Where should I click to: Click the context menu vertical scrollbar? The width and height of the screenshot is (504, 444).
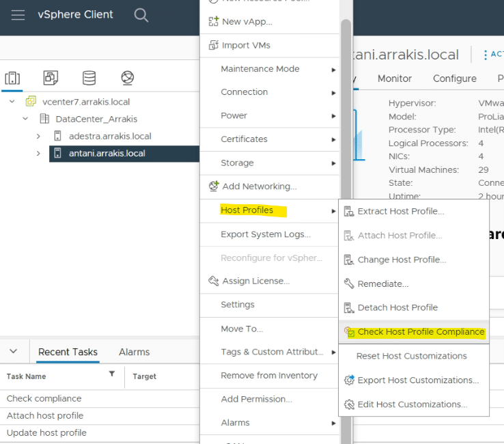(x=346, y=232)
